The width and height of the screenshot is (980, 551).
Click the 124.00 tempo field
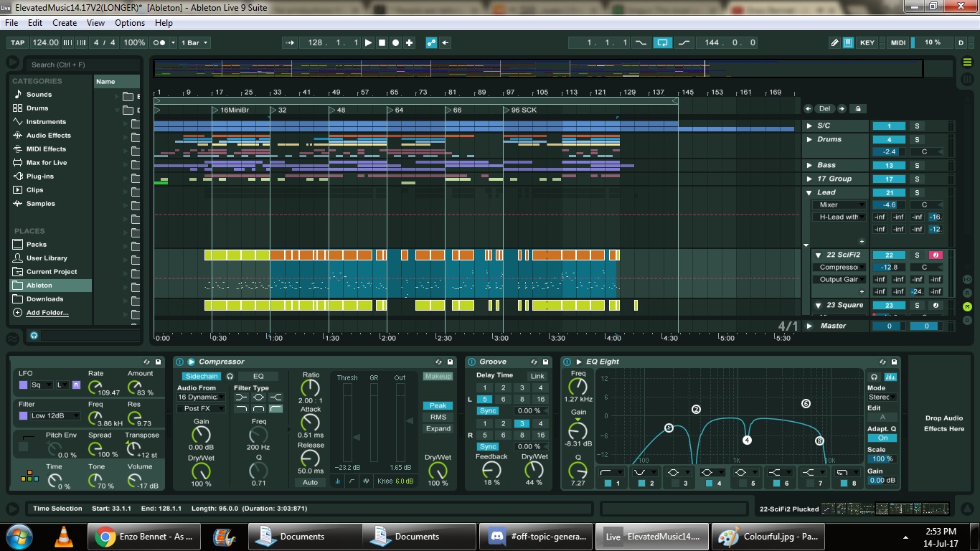point(45,42)
